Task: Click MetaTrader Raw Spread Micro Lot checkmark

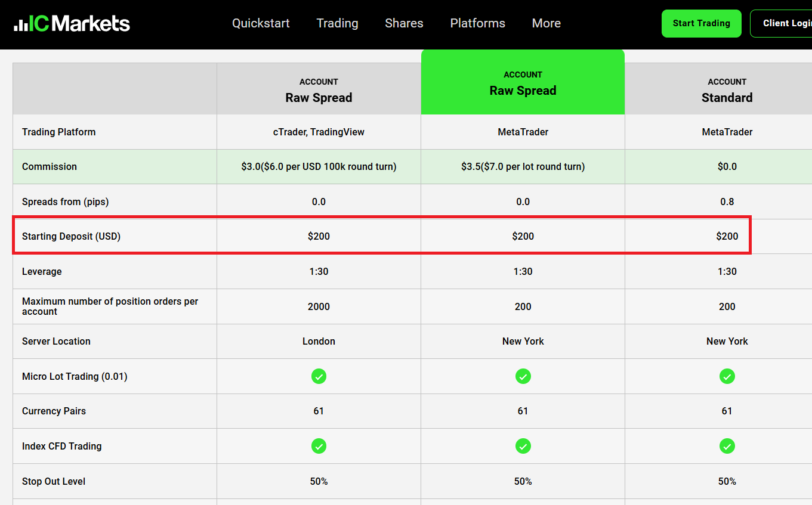Action: click(523, 376)
